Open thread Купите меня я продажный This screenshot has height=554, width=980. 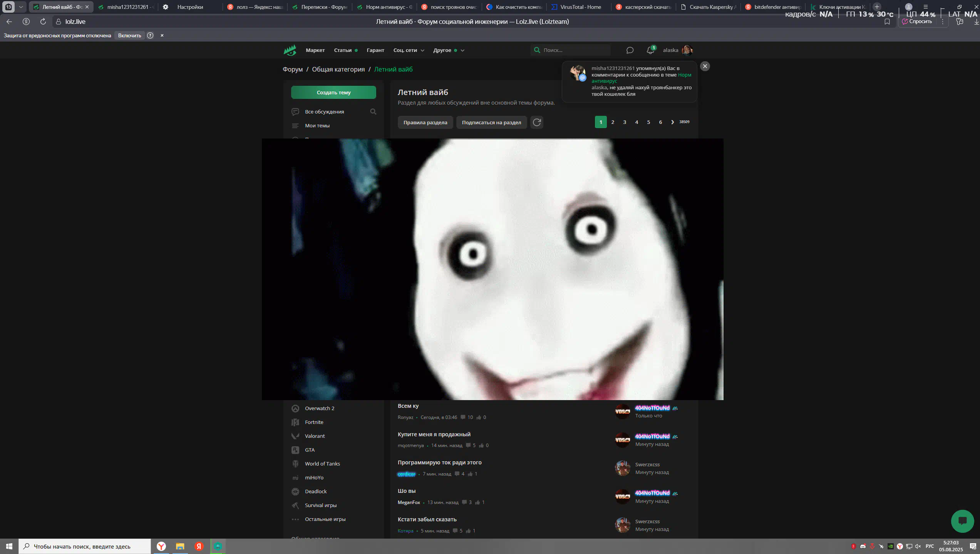pyautogui.click(x=434, y=434)
